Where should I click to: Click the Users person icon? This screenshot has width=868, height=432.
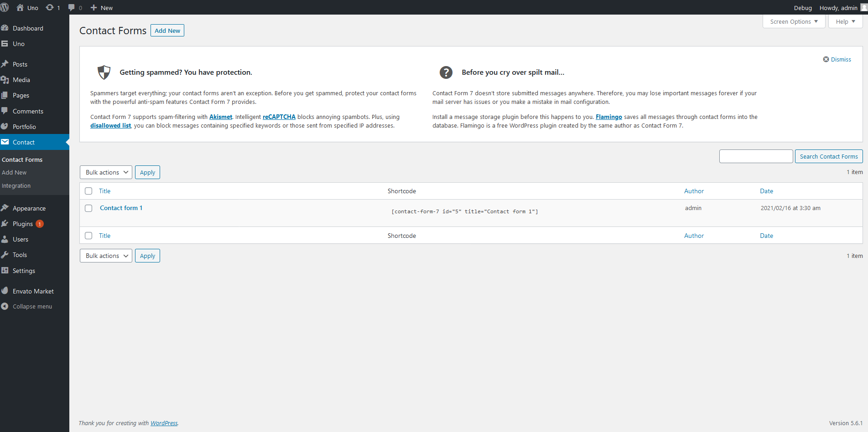pyautogui.click(x=5, y=239)
